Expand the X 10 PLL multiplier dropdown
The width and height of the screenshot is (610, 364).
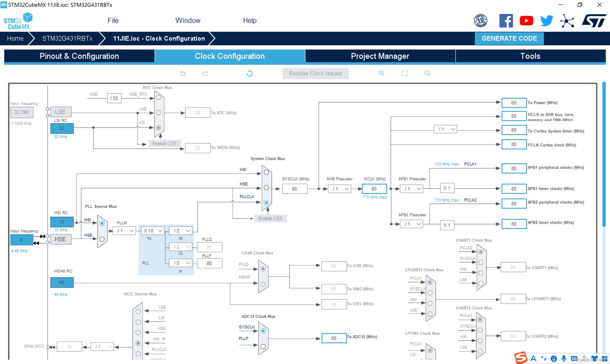[153, 231]
